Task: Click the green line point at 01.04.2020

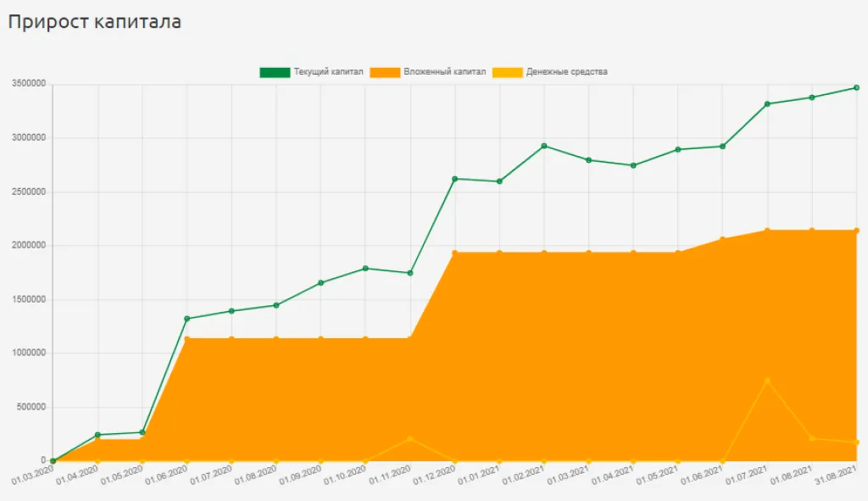Action: (x=97, y=435)
